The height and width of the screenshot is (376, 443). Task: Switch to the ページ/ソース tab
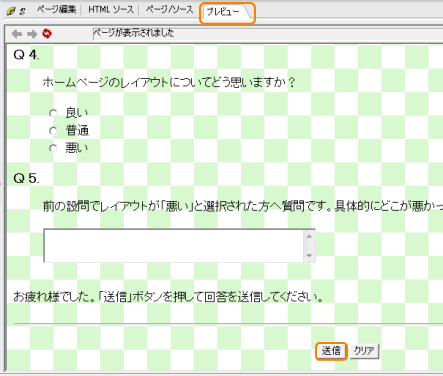coord(169,10)
